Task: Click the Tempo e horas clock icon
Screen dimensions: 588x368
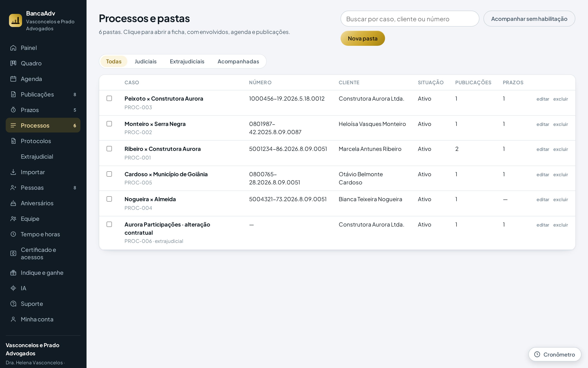Action: click(13, 234)
